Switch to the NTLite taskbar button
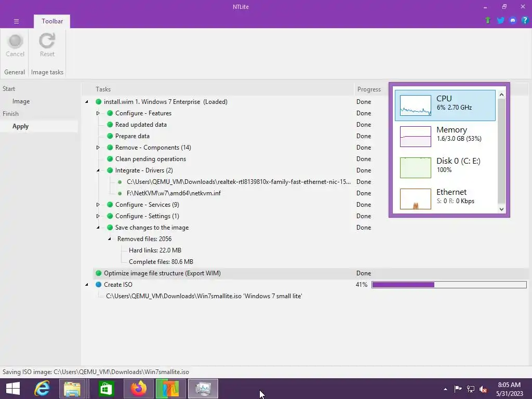This screenshot has height=399, width=532. [170, 389]
